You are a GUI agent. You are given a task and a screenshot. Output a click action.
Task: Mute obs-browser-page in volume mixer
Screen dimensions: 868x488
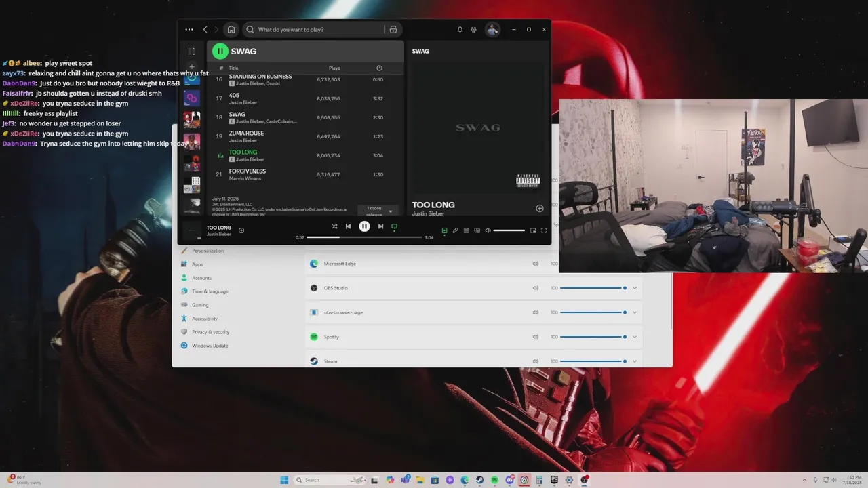pyautogui.click(x=536, y=312)
